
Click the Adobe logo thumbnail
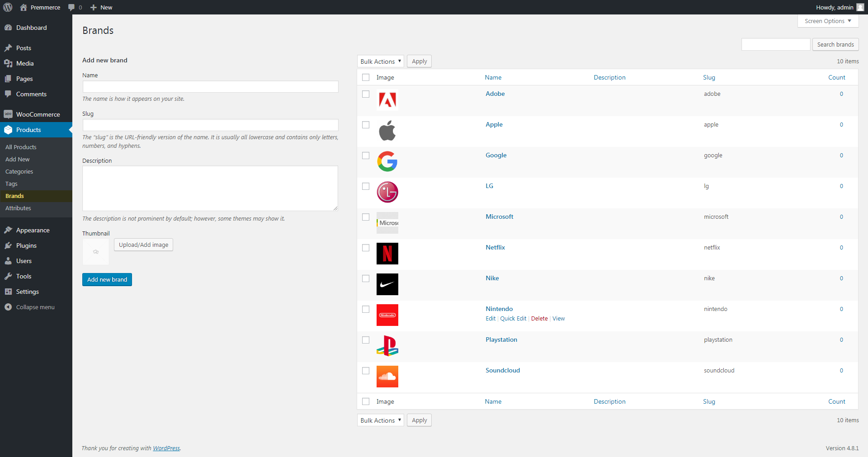pyautogui.click(x=387, y=100)
